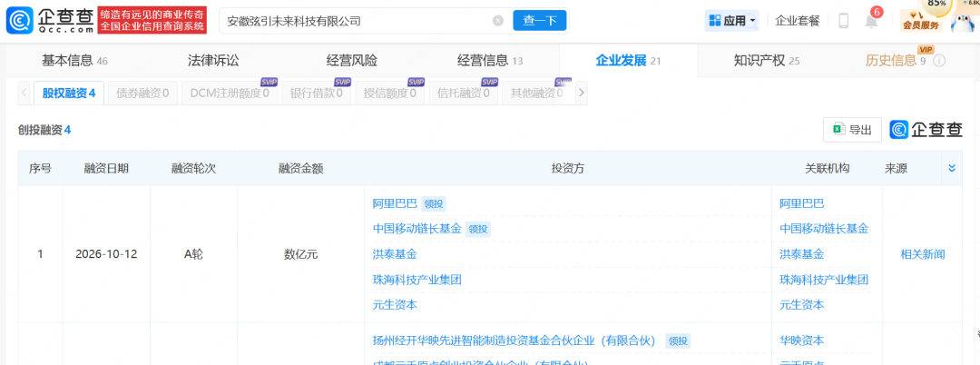The height and width of the screenshot is (365, 980).
Task: Open the 应用 dropdown menu
Action: [731, 21]
